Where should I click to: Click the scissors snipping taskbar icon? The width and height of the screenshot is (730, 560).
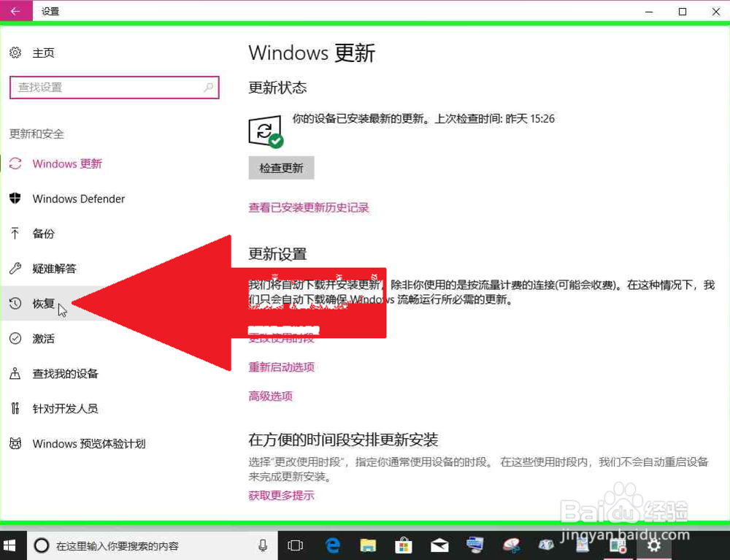(x=511, y=545)
